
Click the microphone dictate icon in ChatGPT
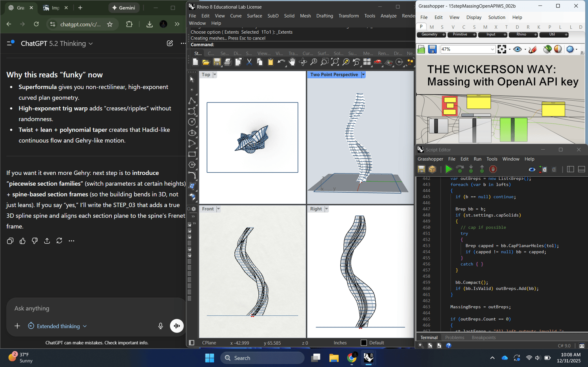160,326
